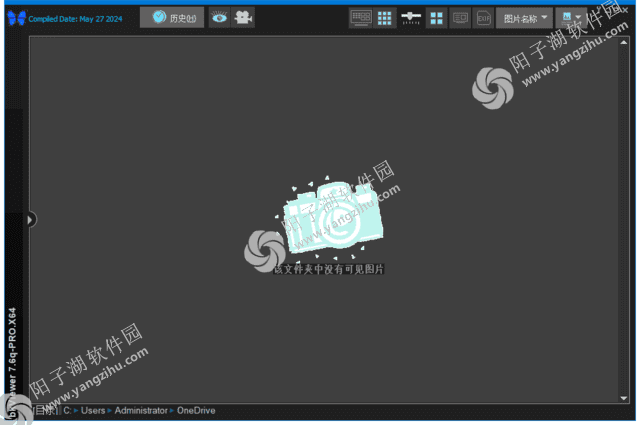Switch to the four-square large thumbnail view
This screenshot has height=425, width=640.
click(x=436, y=18)
